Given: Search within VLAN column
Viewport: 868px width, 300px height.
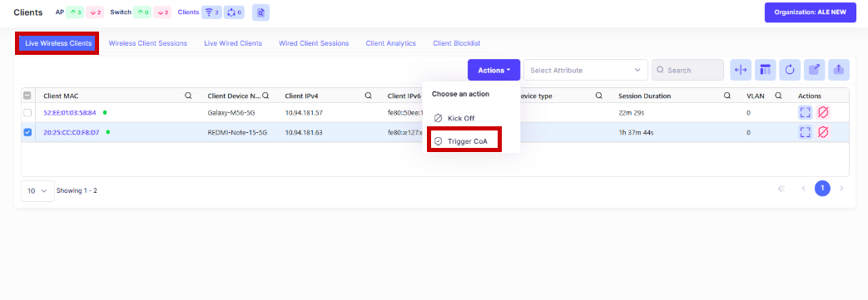Looking at the screenshot, I should point(778,96).
